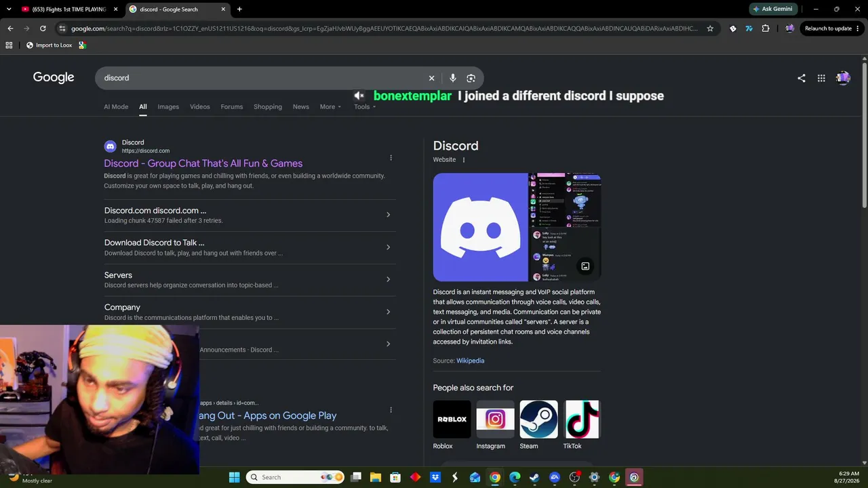Switch to the Videos search tab

(200, 107)
